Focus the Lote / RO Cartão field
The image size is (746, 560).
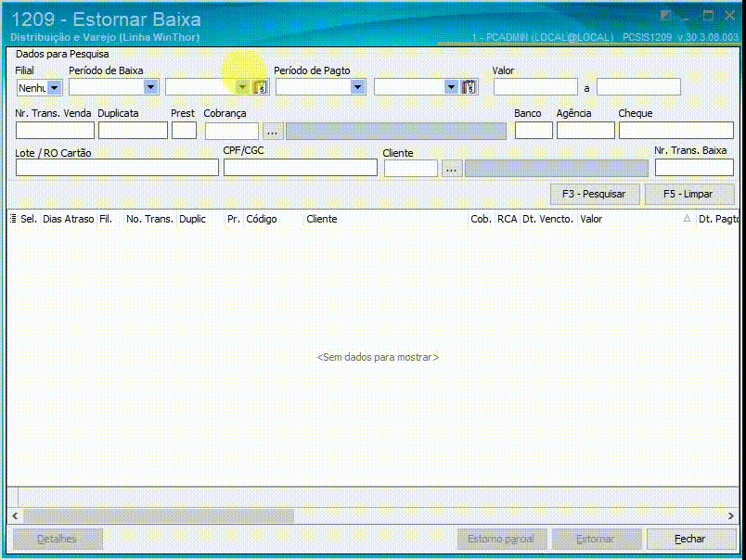click(117, 168)
